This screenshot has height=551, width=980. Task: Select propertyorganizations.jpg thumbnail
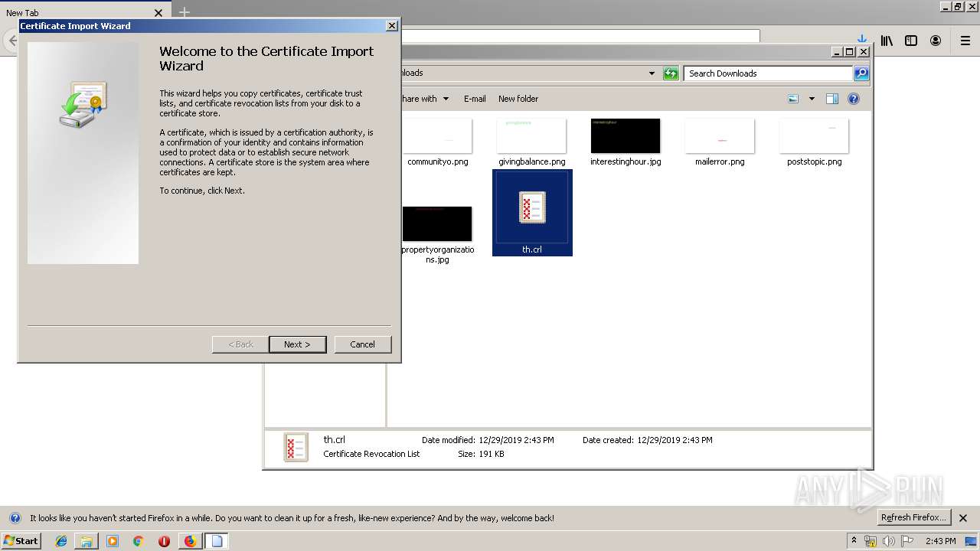point(437,223)
